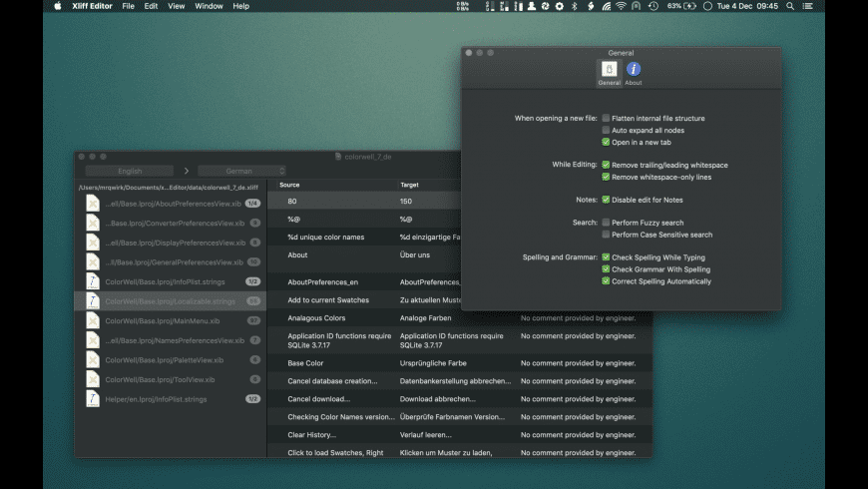Select the General preferences pane icon
The image size is (868, 489).
(608, 70)
